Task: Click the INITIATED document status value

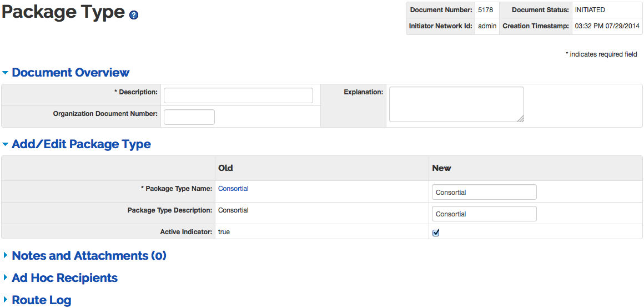Action: coord(590,10)
